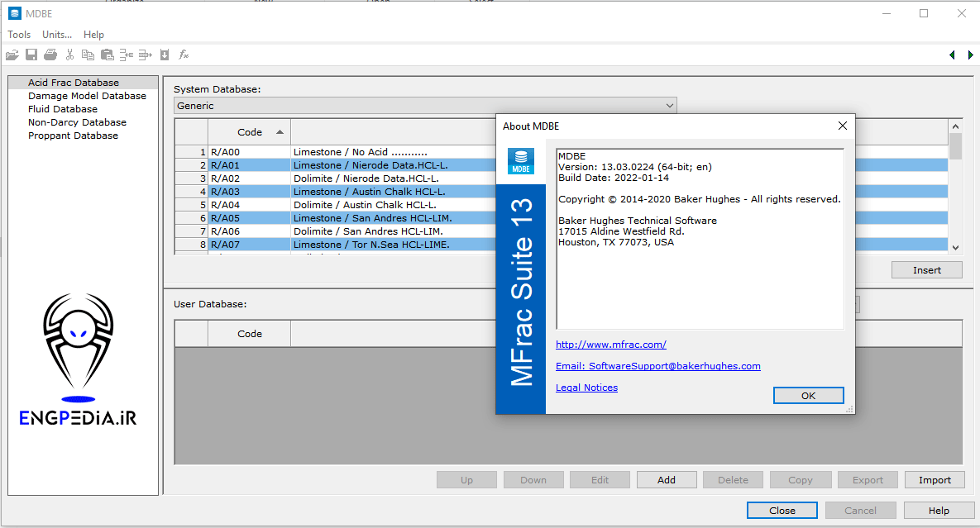Click the Save floppy disk icon
This screenshot has width=980, height=528.
31,55
